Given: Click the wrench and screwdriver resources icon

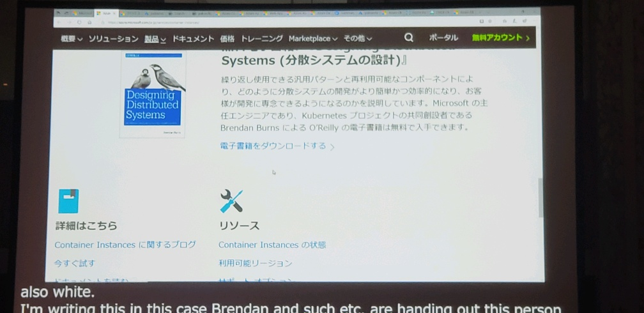Looking at the screenshot, I should pyautogui.click(x=231, y=201).
